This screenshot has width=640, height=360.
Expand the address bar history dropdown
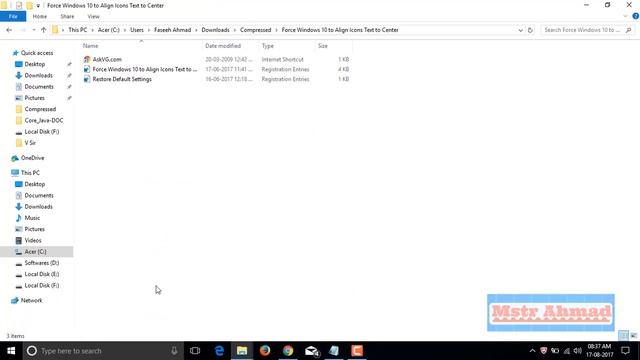tap(520, 30)
